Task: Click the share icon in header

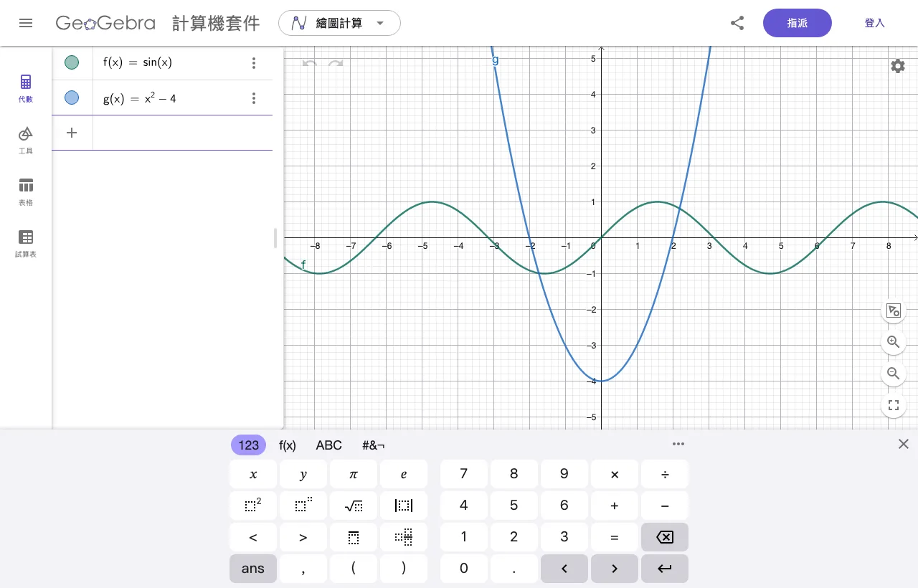Action: [737, 23]
